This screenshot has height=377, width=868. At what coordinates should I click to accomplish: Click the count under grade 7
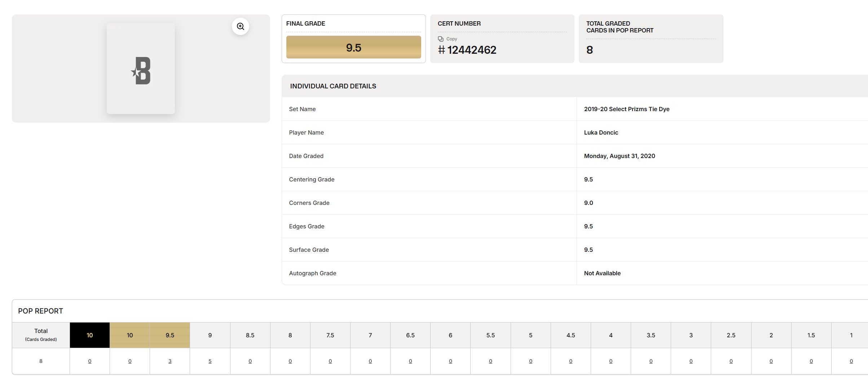point(370,361)
